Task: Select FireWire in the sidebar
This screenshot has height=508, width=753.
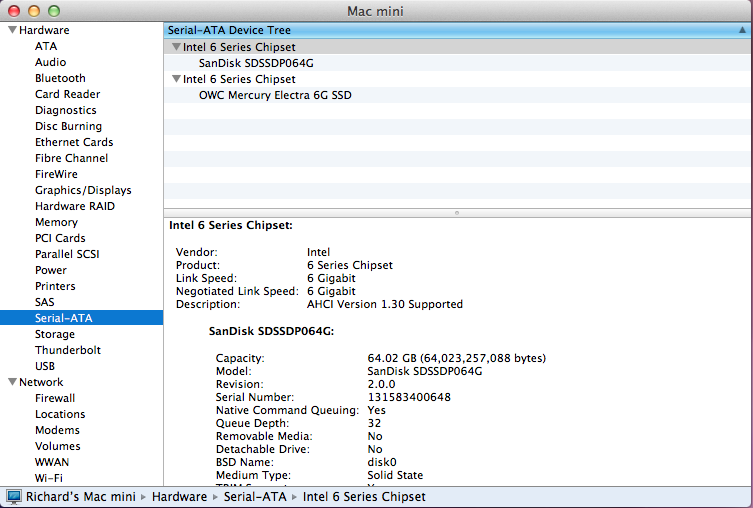Action: pos(56,174)
